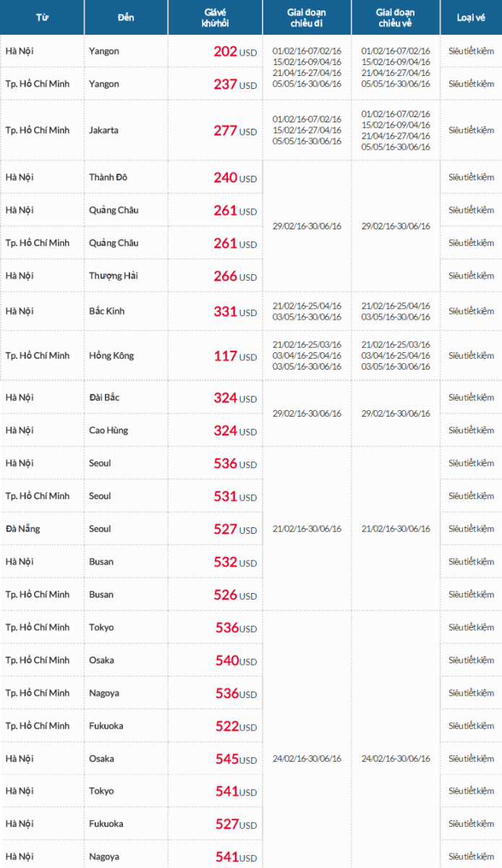Click the "Đến" column header
This screenshot has height=868, width=502.
(x=126, y=17)
